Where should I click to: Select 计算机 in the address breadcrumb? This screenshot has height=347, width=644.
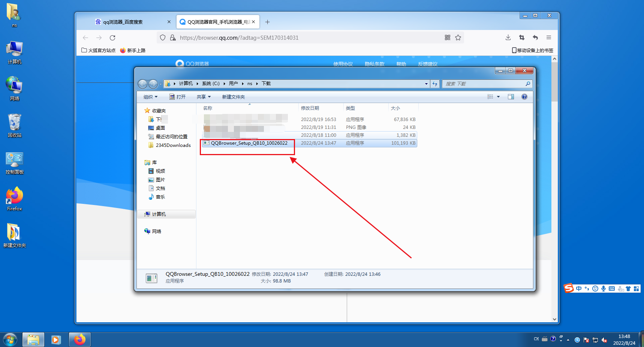click(x=186, y=84)
